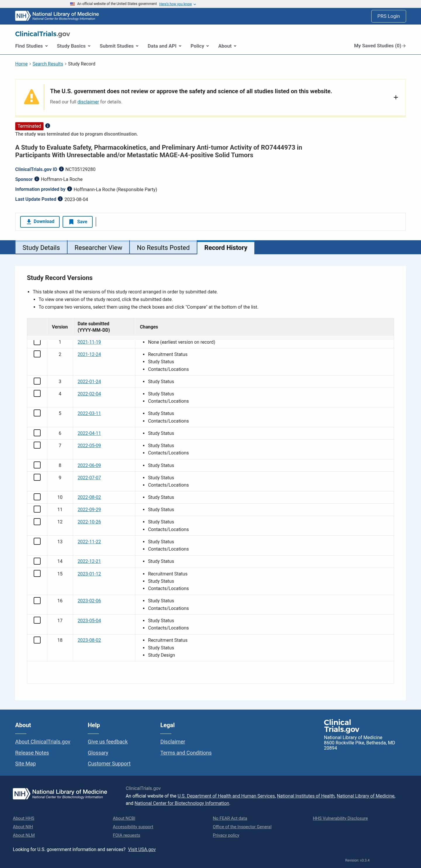Open My Saved Studies (0)

pyautogui.click(x=379, y=46)
